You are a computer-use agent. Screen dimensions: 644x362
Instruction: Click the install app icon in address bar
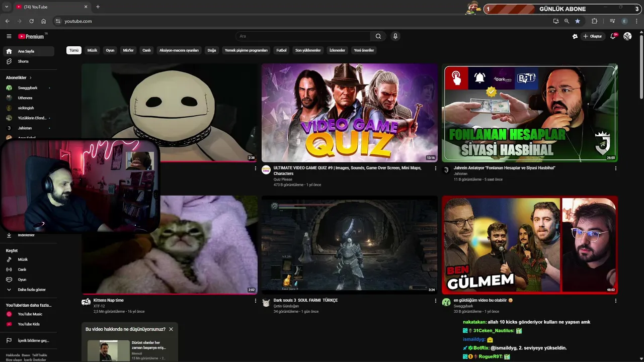(555, 21)
